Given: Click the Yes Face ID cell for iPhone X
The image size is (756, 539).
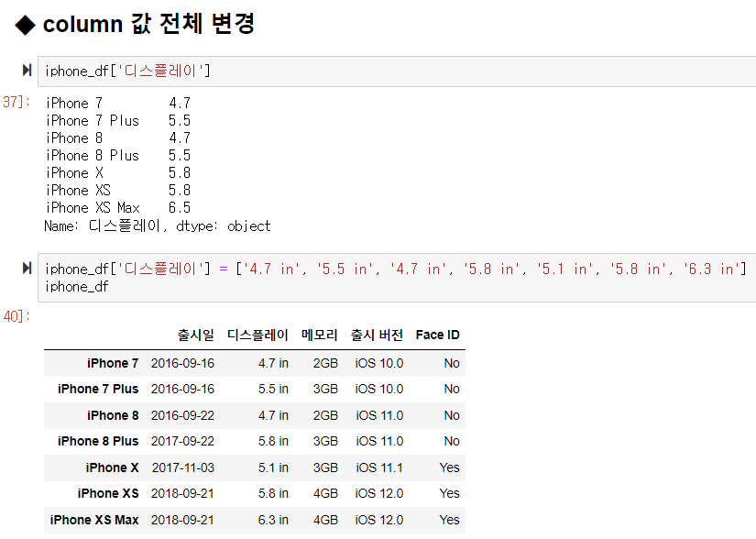Looking at the screenshot, I should [449, 467].
